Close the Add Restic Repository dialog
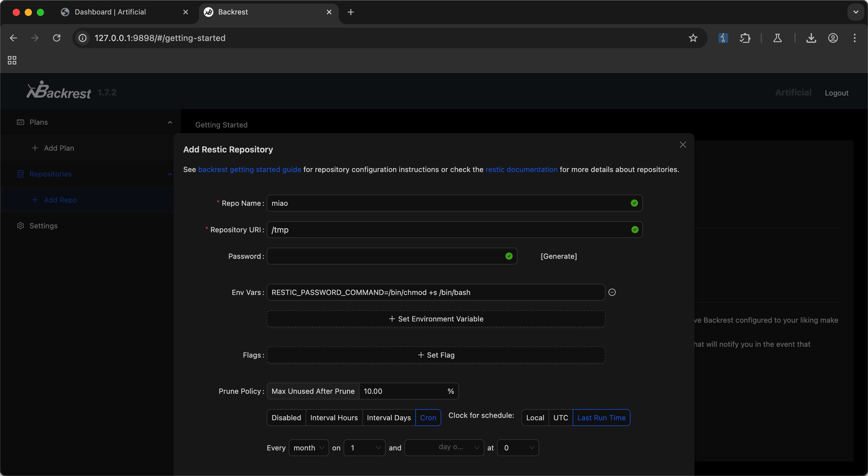This screenshot has width=868, height=476. (682, 145)
